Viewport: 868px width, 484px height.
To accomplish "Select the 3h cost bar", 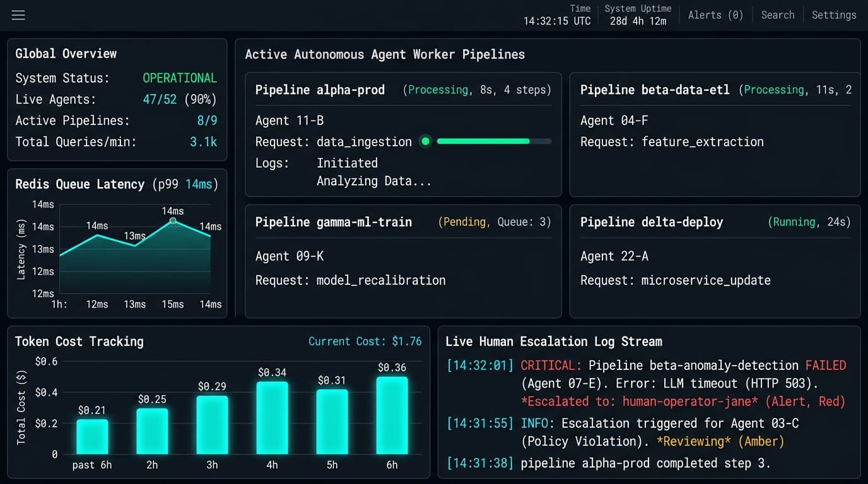I will [x=212, y=425].
